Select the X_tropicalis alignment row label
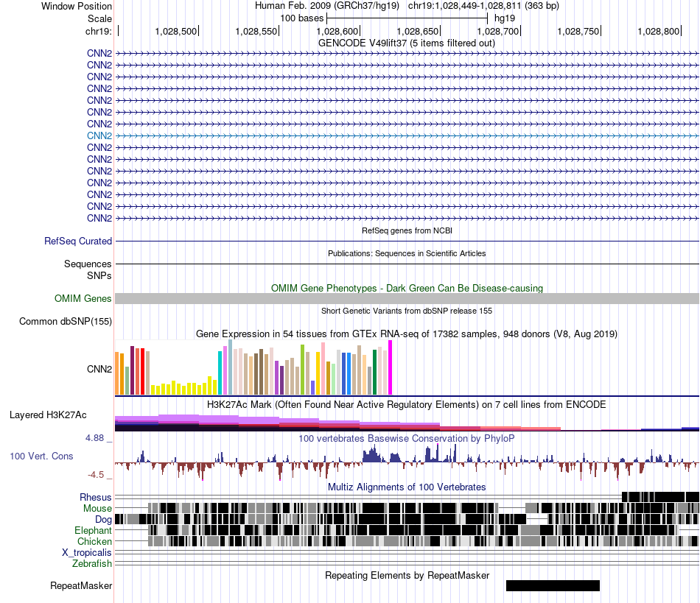This screenshot has width=700, height=603. (x=87, y=553)
